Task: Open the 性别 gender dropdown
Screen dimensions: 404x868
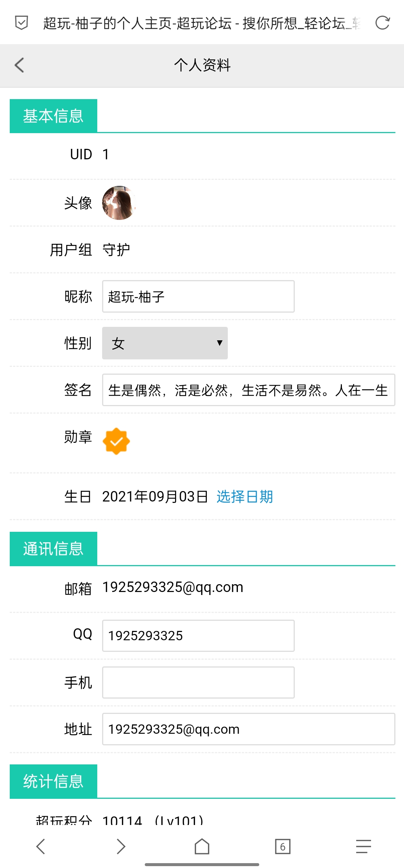Action: point(165,343)
